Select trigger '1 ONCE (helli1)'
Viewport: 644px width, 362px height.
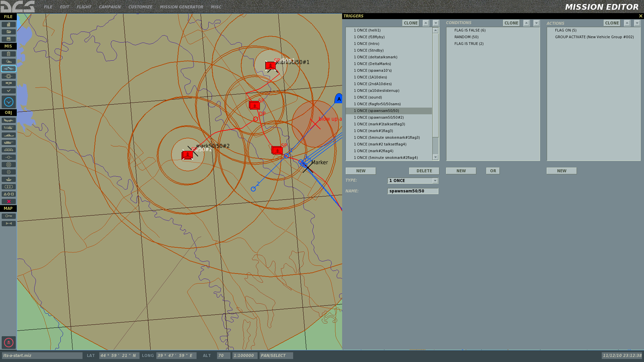pos(389,30)
